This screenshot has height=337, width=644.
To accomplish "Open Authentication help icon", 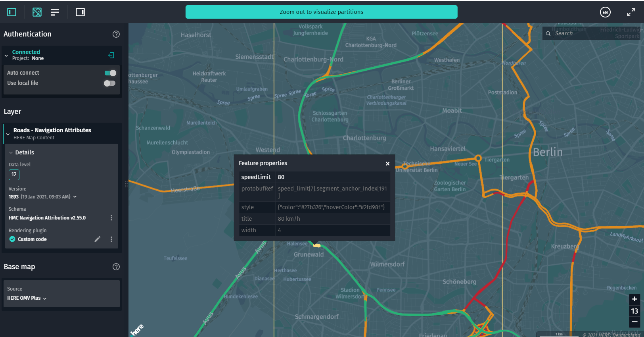I will click(116, 34).
